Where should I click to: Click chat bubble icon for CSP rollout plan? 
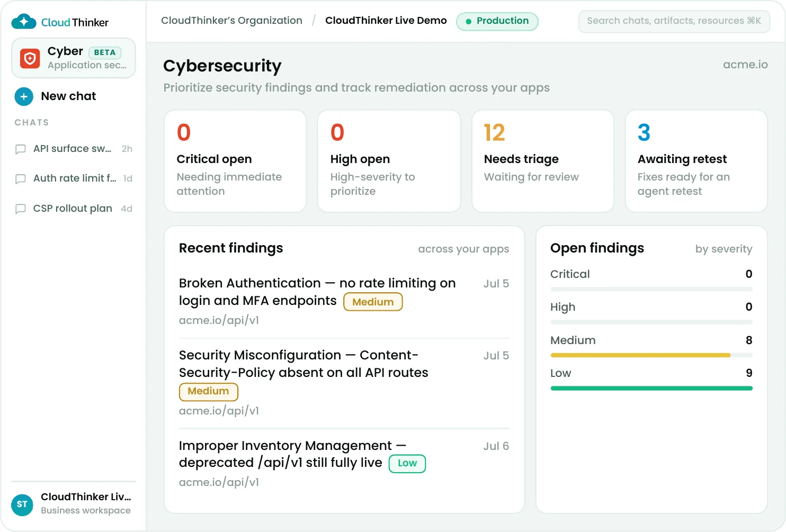pyautogui.click(x=21, y=209)
